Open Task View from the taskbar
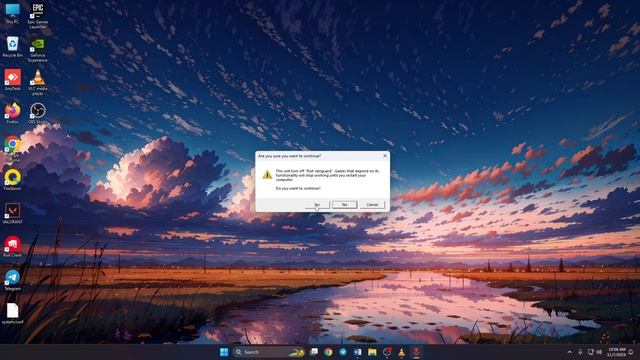 coord(313,352)
